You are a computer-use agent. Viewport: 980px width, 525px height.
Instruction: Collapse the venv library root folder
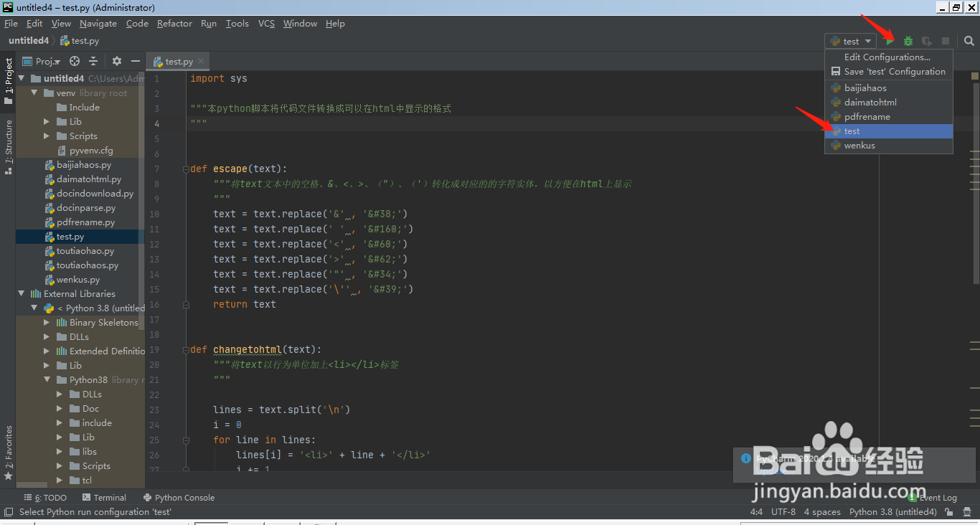(x=34, y=93)
